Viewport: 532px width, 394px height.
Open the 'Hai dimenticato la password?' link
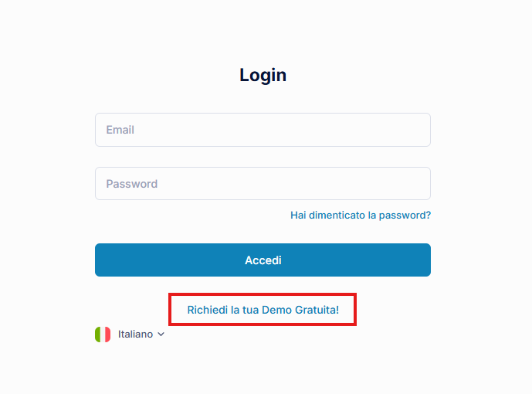click(361, 215)
